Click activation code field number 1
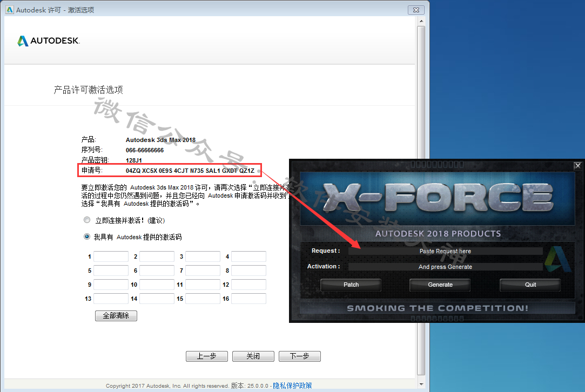Screen dimensions: 585x392 tap(111, 256)
